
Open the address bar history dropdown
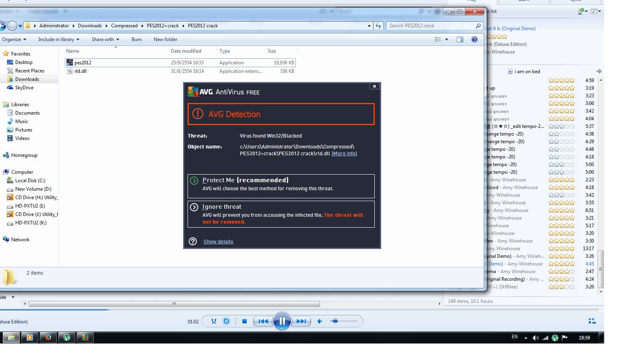click(369, 26)
